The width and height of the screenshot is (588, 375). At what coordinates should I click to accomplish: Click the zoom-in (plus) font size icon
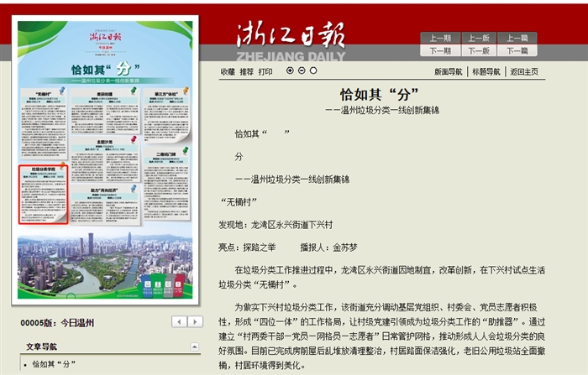[x=291, y=70]
